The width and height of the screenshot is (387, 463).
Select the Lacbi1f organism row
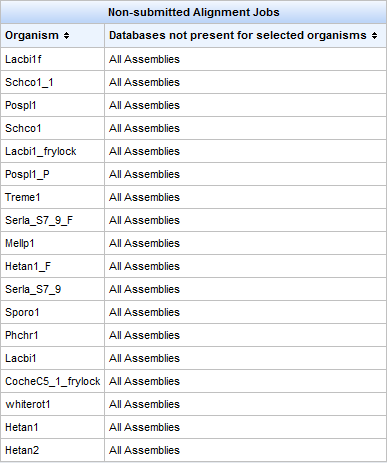point(193,59)
